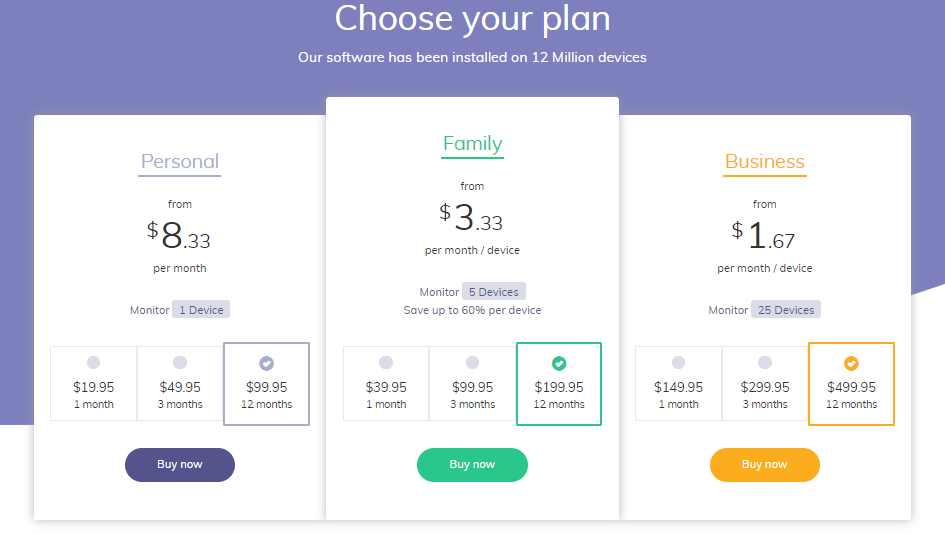Click the orange checkmark icon in Business plan

coord(851,363)
